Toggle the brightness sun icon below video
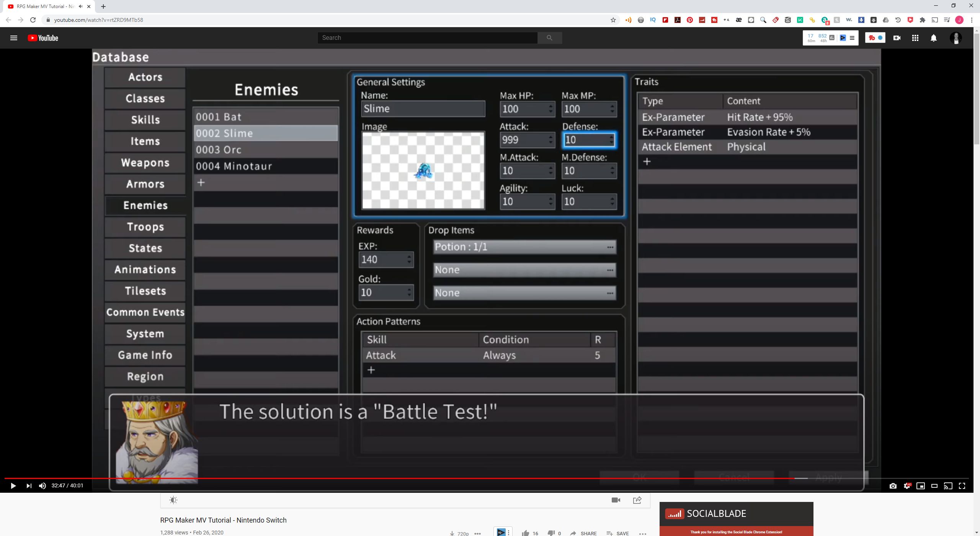Image resolution: width=980 pixels, height=536 pixels. click(x=173, y=500)
